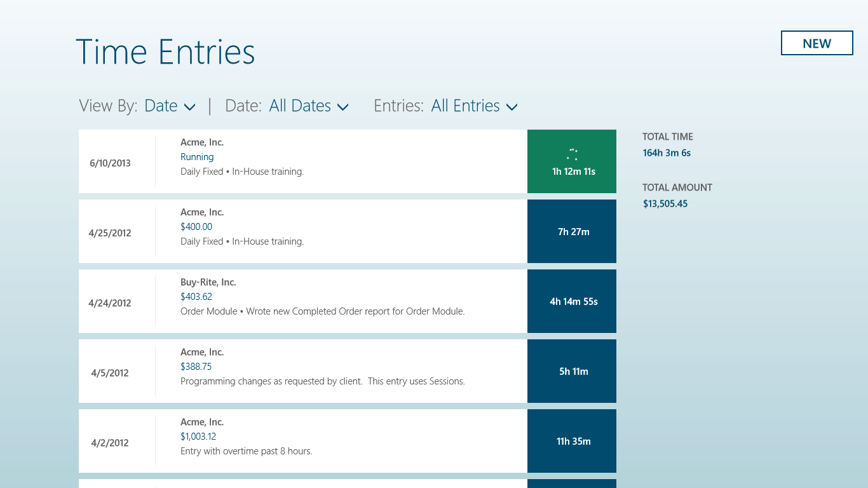Viewport: 868px width, 488px height.
Task: Expand the All Dates filter dropdown
Action: [309, 106]
